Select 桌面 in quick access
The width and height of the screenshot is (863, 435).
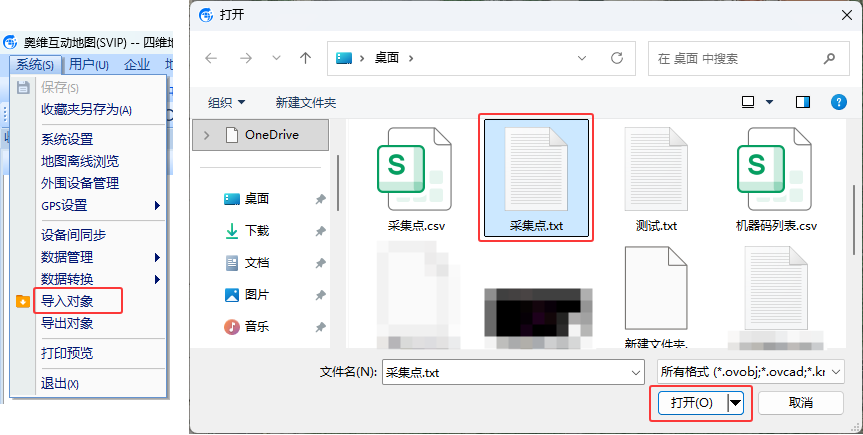click(256, 199)
